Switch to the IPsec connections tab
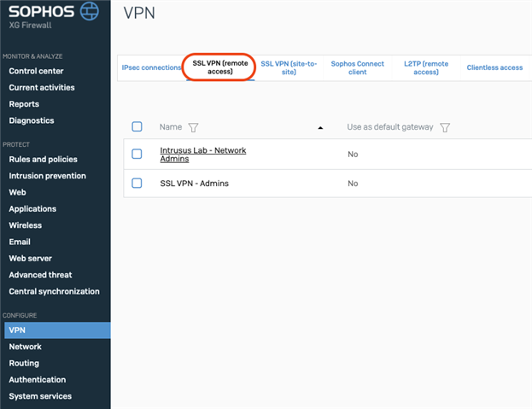The height and width of the screenshot is (409, 532). coord(151,67)
